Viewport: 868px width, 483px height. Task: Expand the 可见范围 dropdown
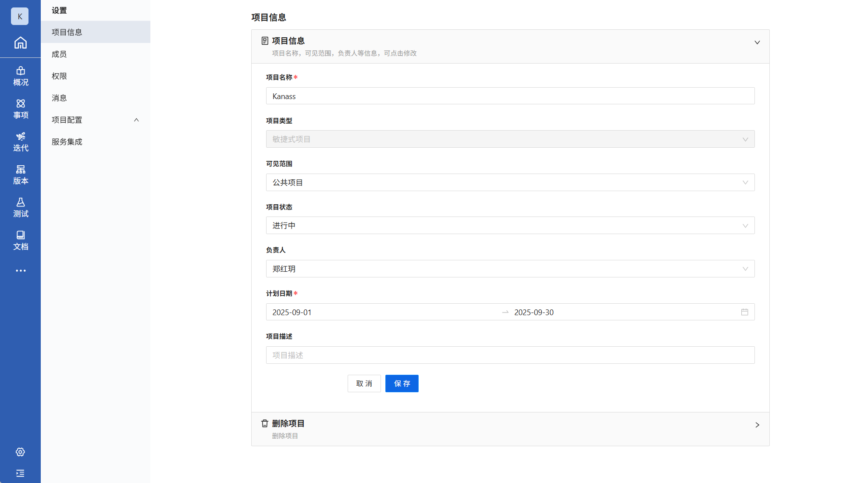pyautogui.click(x=510, y=182)
